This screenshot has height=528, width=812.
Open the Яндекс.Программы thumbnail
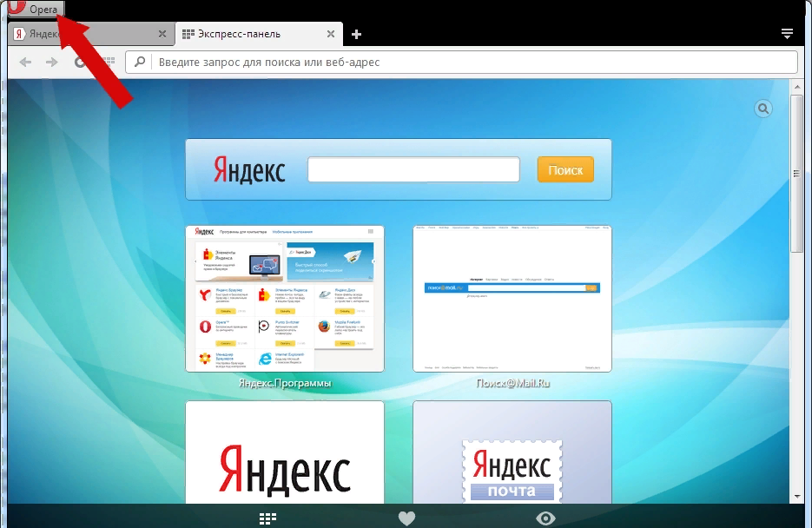(x=285, y=298)
